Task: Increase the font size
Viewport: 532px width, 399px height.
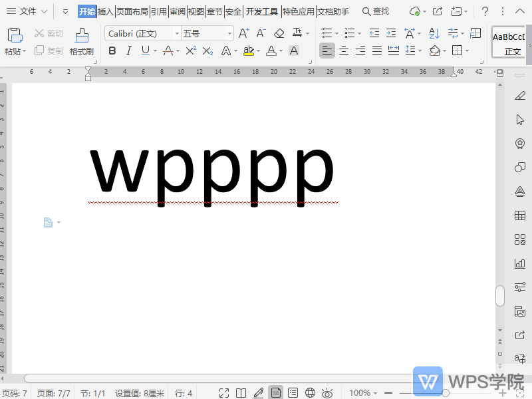Action: pyautogui.click(x=244, y=33)
